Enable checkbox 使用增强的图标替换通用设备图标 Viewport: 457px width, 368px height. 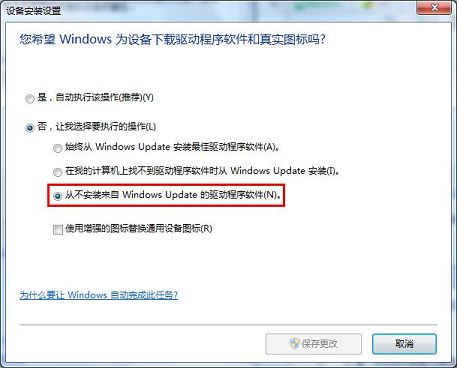(x=58, y=230)
